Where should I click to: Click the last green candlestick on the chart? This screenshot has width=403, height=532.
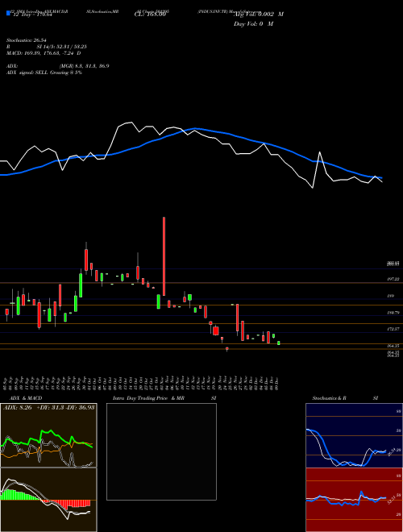279,343
